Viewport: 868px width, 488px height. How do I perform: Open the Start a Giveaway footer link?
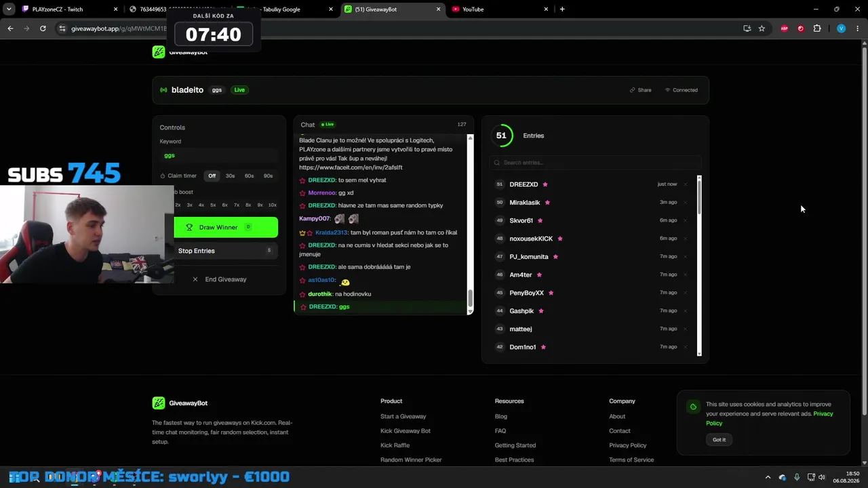[x=403, y=417]
